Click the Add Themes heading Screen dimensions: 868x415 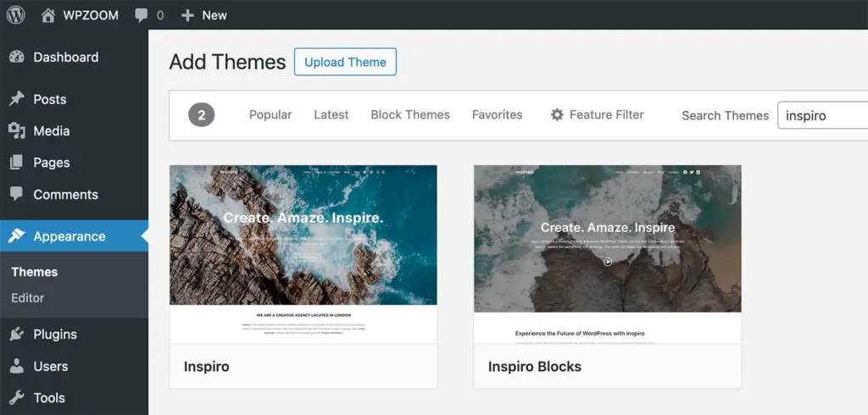(227, 62)
